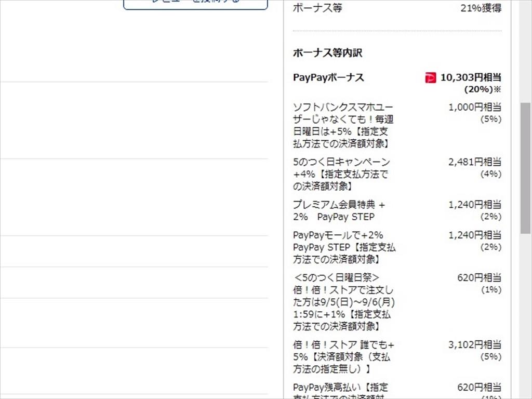Click the 1,000円相当 amount
532x399 pixels.
[475, 107]
